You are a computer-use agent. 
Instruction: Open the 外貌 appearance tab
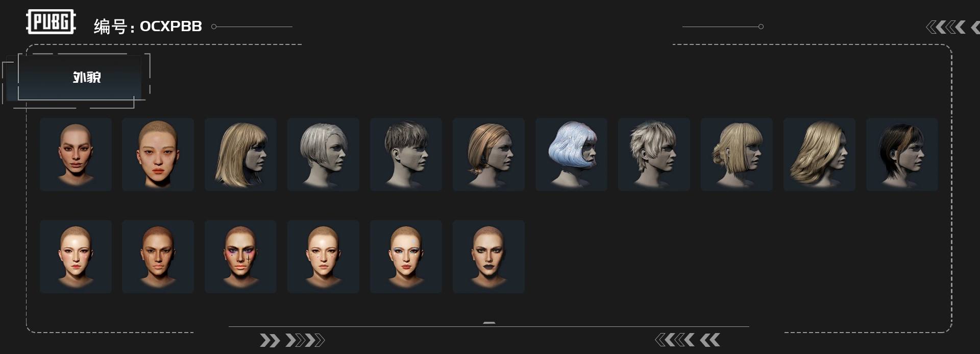(80, 78)
